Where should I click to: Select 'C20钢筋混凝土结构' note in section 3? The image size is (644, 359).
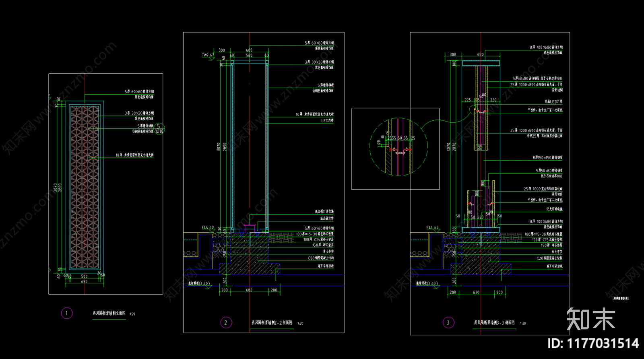tap(549, 258)
